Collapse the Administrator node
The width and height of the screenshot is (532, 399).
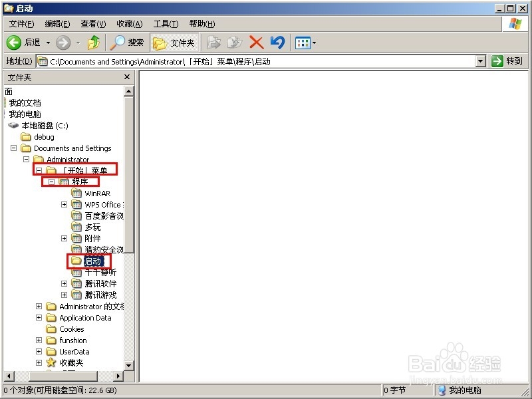pos(26,159)
